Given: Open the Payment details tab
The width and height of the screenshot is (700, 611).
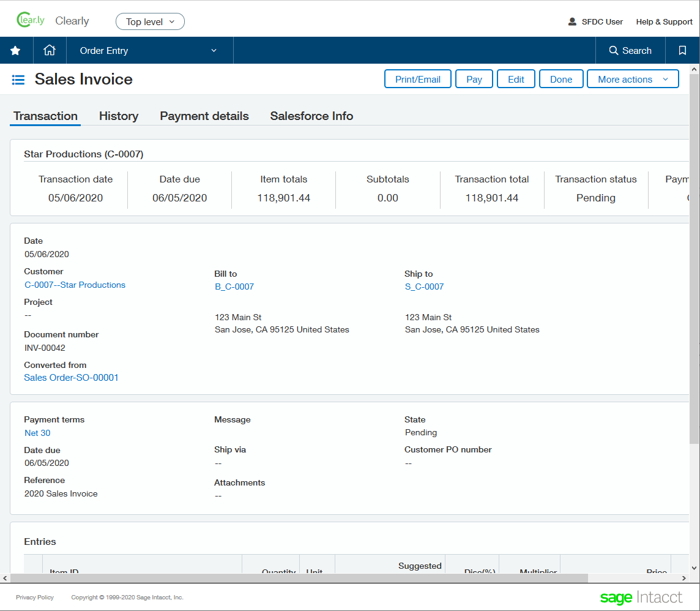Looking at the screenshot, I should click(204, 116).
